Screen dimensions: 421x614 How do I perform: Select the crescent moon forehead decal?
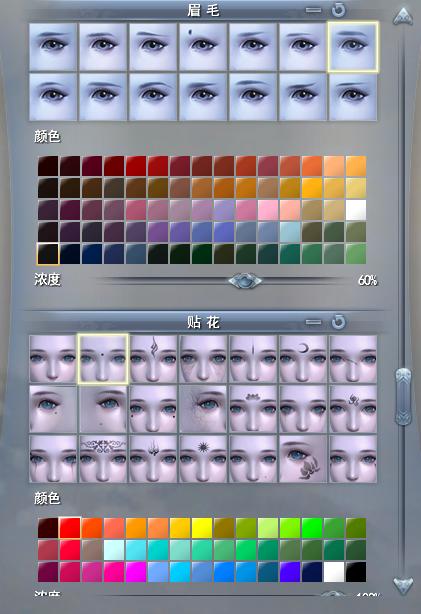pyautogui.click(x=303, y=359)
